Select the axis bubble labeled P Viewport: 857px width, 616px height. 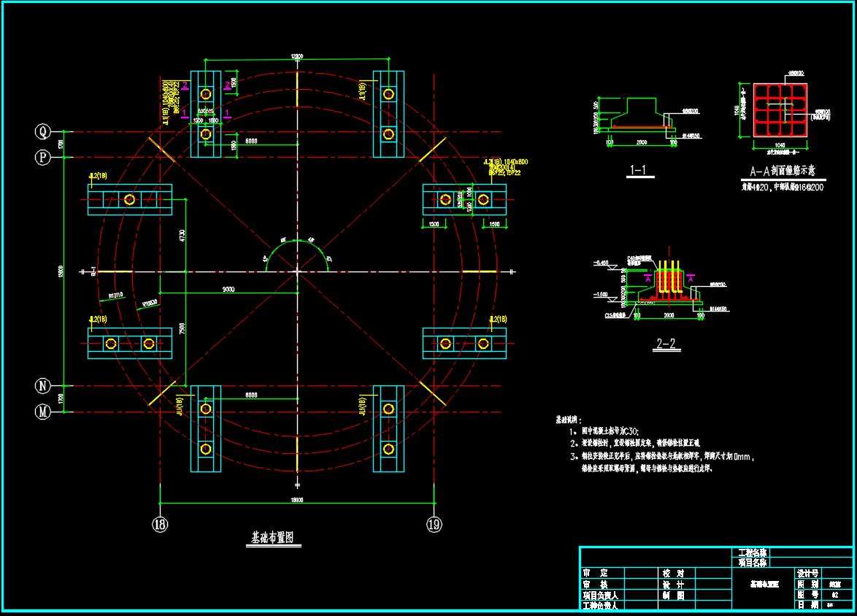coord(42,158)
